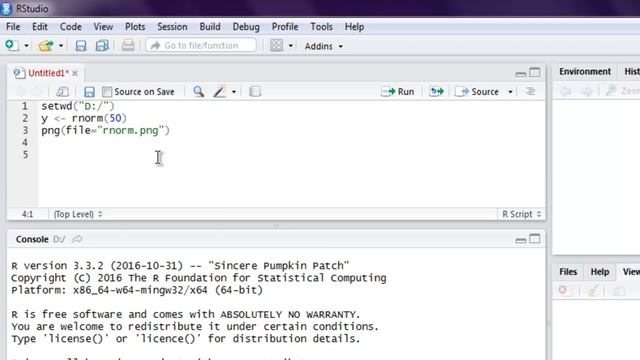Viewport: 640px width, 360px height.
Task: Switch to the Help tab
Action: pyautogui.click(x=600, y=272)
